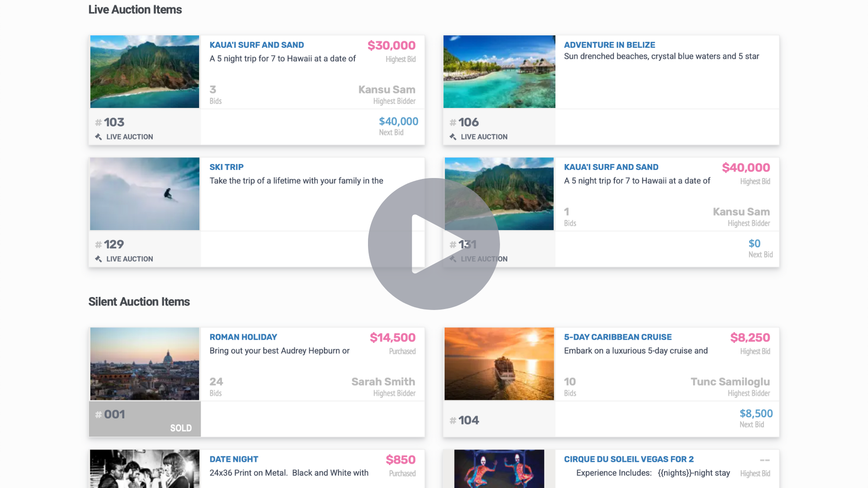Open Ski Trip item title
The image size is (868, 488).
point(226,167)
